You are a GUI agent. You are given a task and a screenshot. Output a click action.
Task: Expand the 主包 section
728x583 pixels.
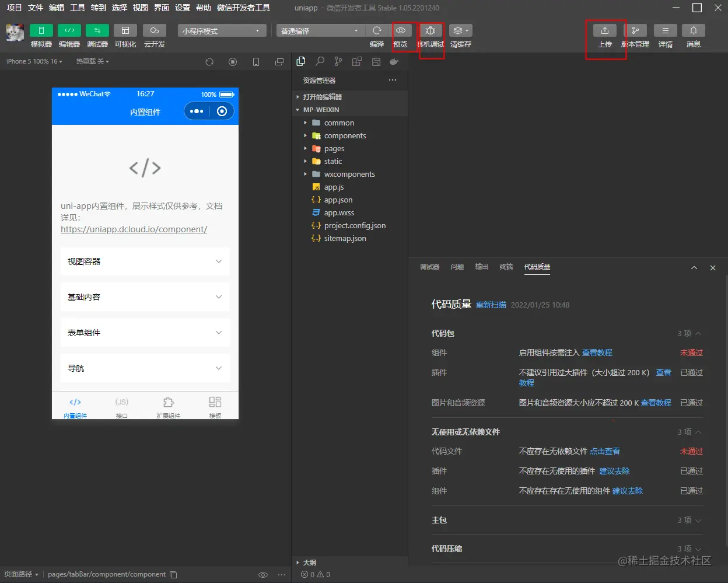[x=567, y=520]
